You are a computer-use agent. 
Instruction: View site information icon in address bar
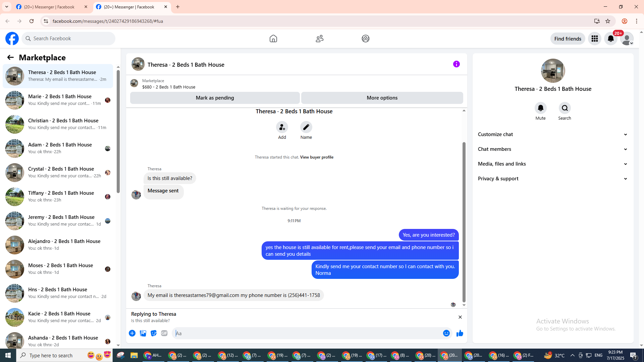(46, 21)
